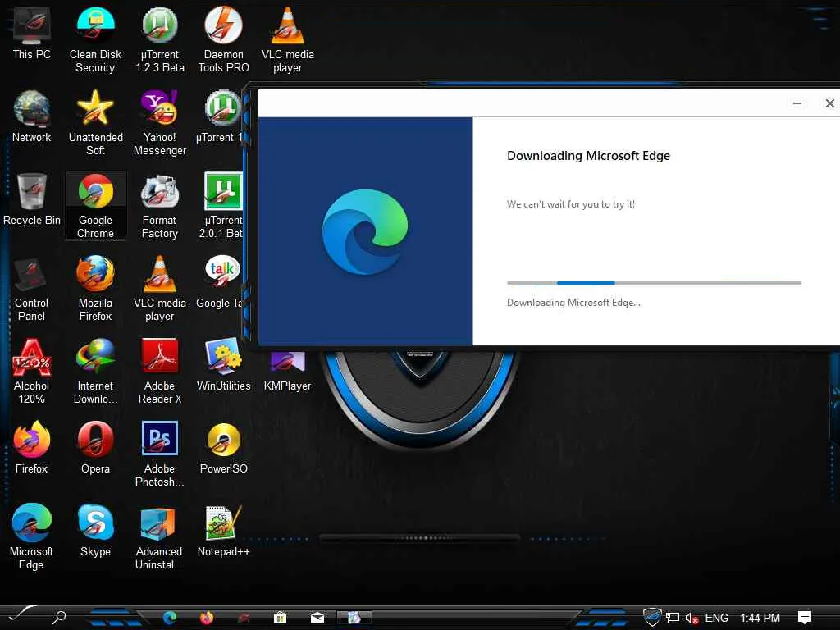840x630 pixels.
Task: Launch Mozilla Firefox desktop icon
Action: (95, 289)
